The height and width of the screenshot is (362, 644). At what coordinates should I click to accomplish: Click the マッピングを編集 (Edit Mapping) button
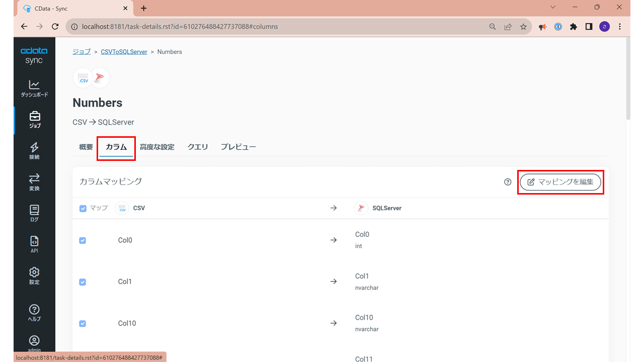point(560,182)
